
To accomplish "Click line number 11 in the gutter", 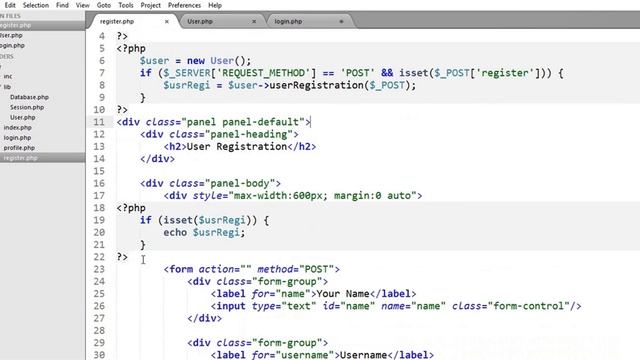I will tap(99, 122).
